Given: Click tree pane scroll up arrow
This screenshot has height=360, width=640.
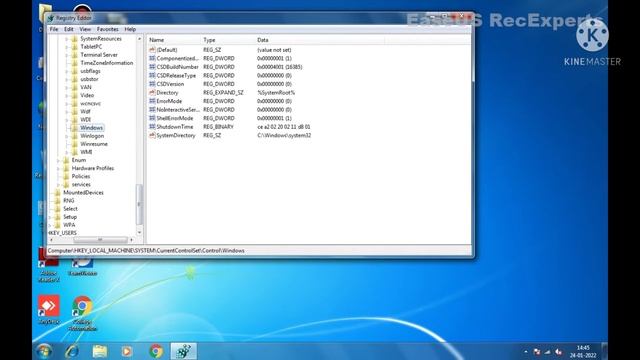Looking at the screenshot, I should (x=139, y=39).
